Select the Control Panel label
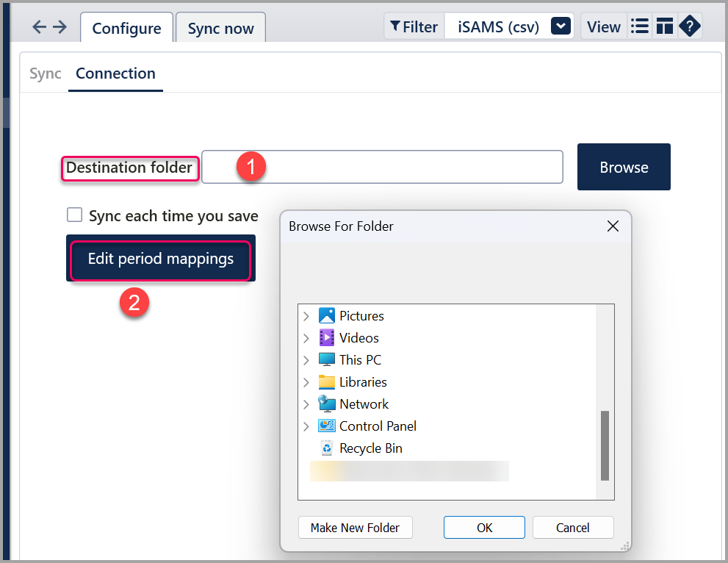This screenshot has height=563, width=728. [378, 426]
